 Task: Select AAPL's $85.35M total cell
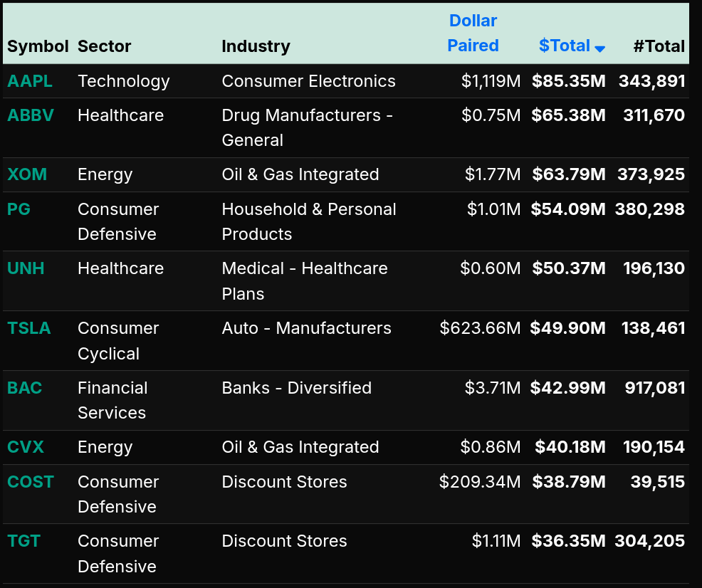(568, 81)
